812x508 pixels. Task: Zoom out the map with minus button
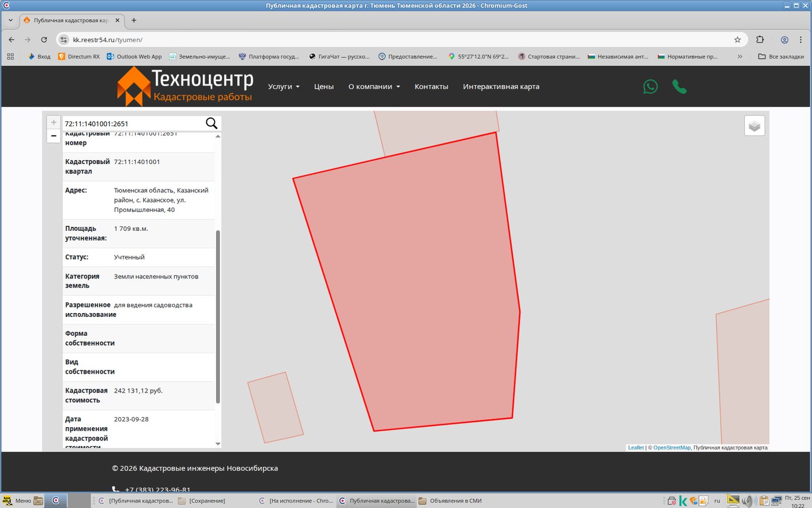click(x=54, y=136)
